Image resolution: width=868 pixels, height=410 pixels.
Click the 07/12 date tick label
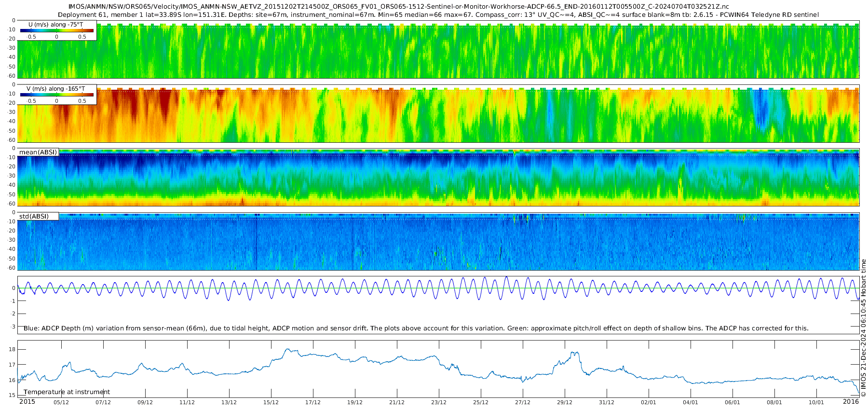pos(103,402)
